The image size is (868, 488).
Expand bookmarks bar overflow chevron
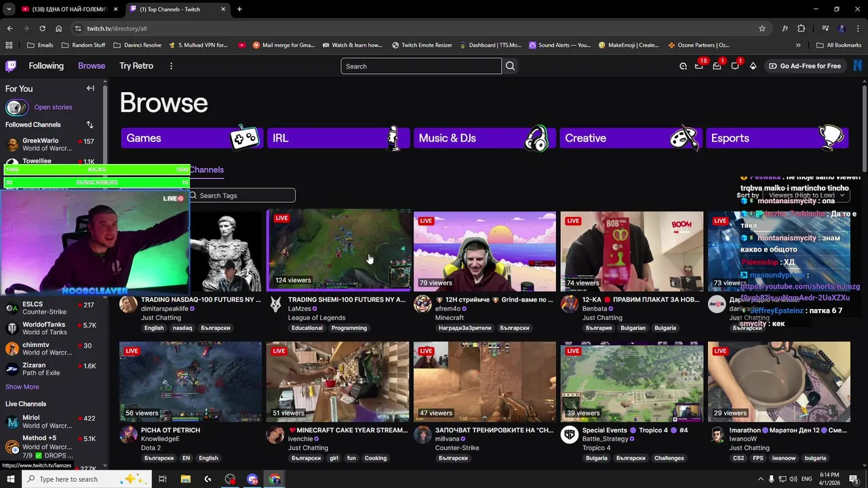pyautogui.click(x=798, y=45)
